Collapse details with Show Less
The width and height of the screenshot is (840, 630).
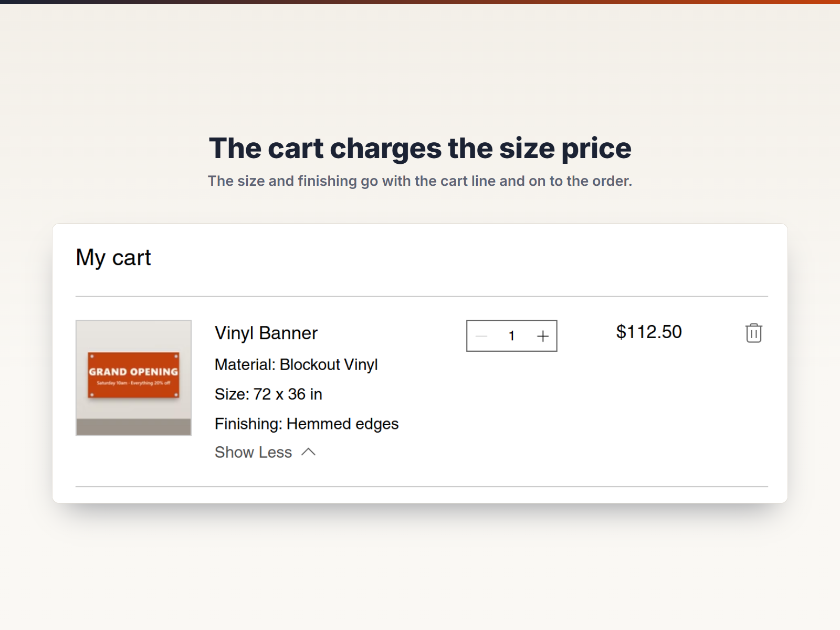point(265,452)
